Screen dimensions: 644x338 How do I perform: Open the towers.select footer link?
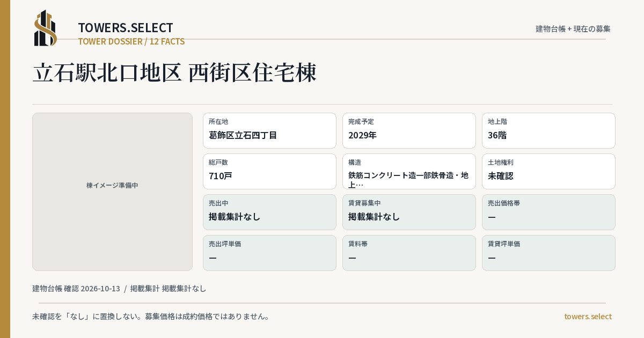(x=588, y=317)
